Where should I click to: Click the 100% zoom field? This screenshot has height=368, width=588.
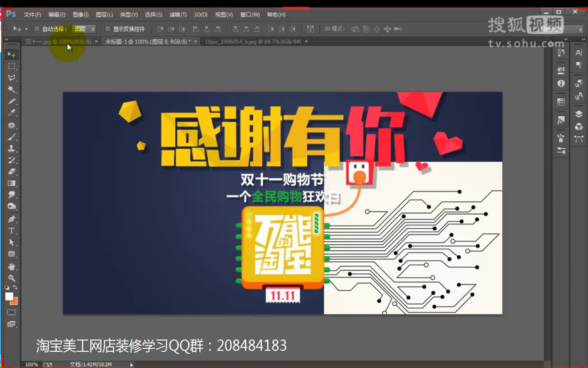click(32, 365)
